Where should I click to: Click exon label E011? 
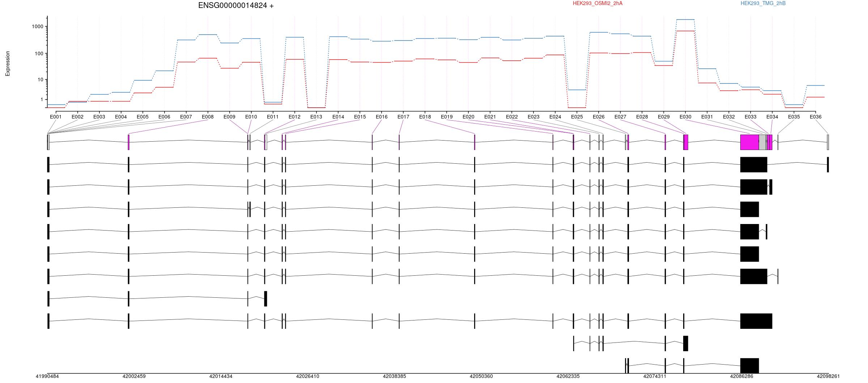pos(273,117)
